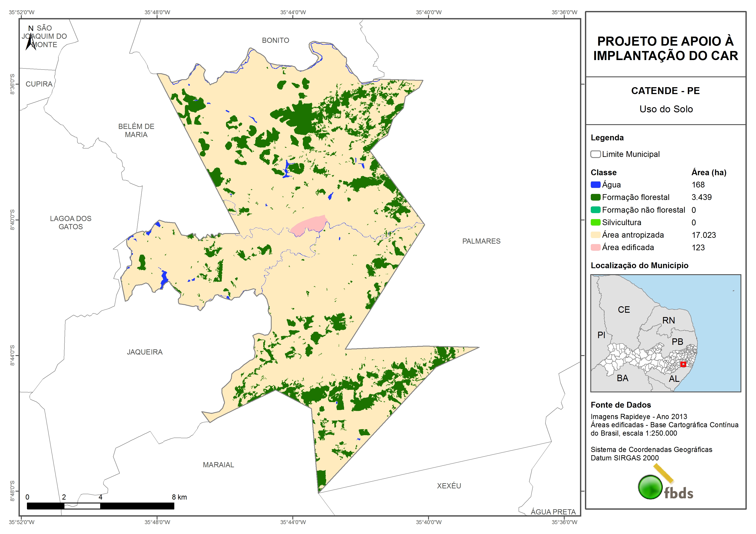Screen dimensions: 756x534
Task: Click the CE state label on inset map
Action: pyautogui.click(x=624, y=310)
